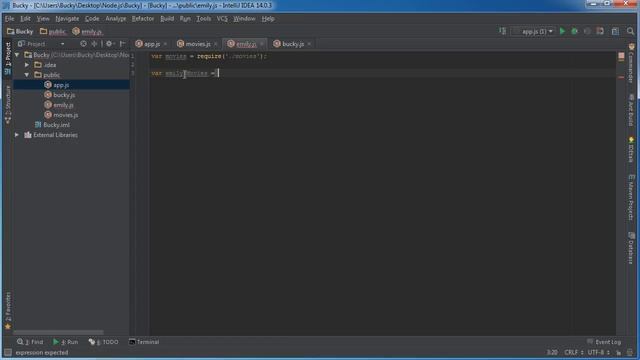Image resolution: width=640 pixels, height=360 pixels.
Task: Click the emily.js breadcrumb in navigation bar
Action: click(x=87, y=31)
